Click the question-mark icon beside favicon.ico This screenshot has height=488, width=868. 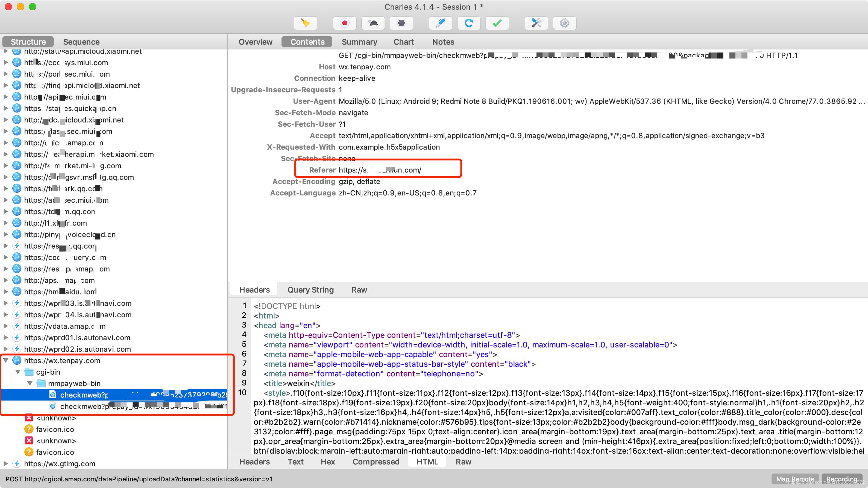pos(29,429)
